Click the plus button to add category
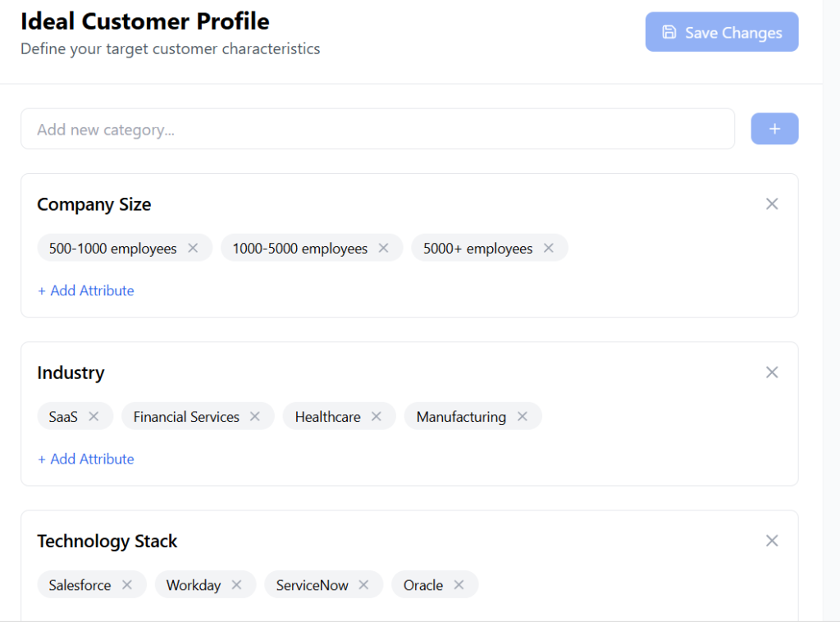Screen dimensions: 840x622 (x=774, y=129)
